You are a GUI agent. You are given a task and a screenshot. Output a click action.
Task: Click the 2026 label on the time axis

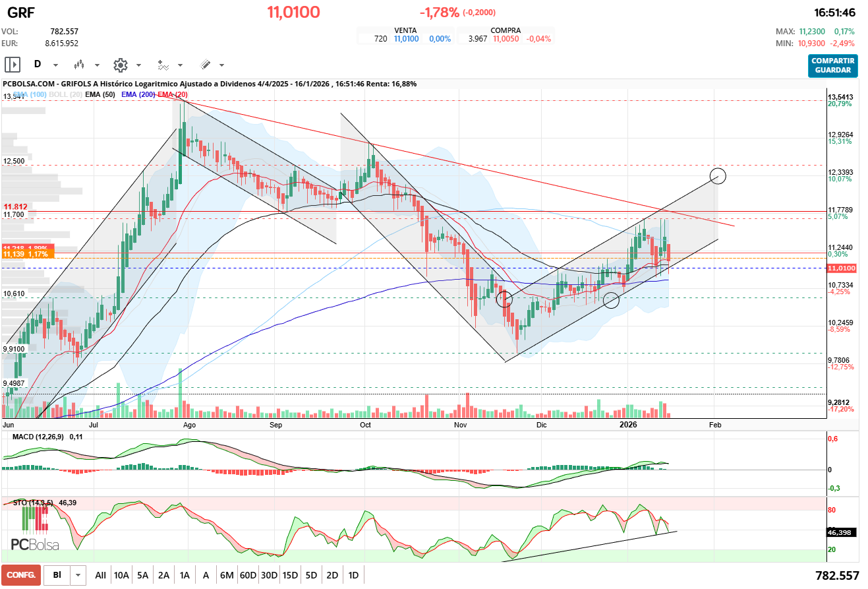[x=628, y=425]
